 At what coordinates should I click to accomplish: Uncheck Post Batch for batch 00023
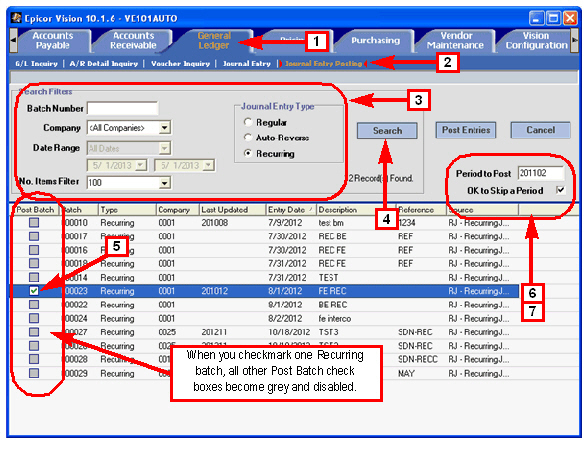pos(34,291)
